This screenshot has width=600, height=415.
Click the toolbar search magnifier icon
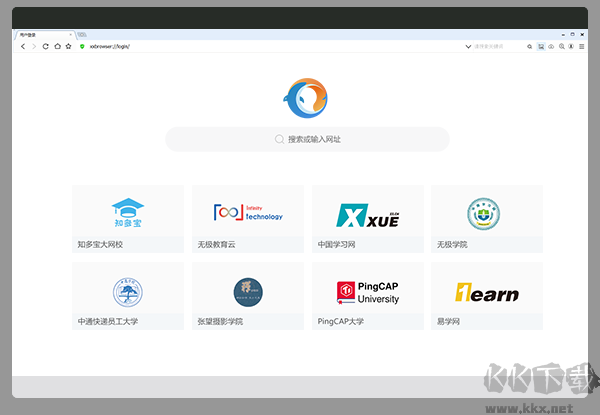click(x=530, y=47)
